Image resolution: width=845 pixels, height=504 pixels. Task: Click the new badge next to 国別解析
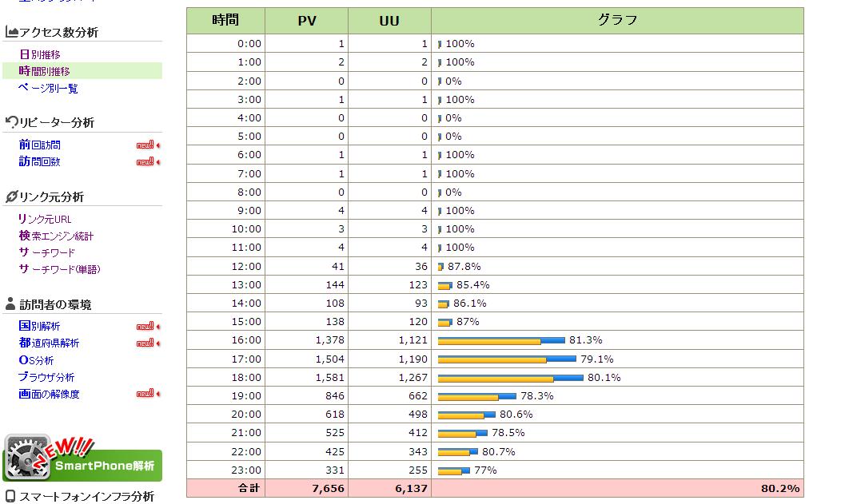[x=147, y=327]
